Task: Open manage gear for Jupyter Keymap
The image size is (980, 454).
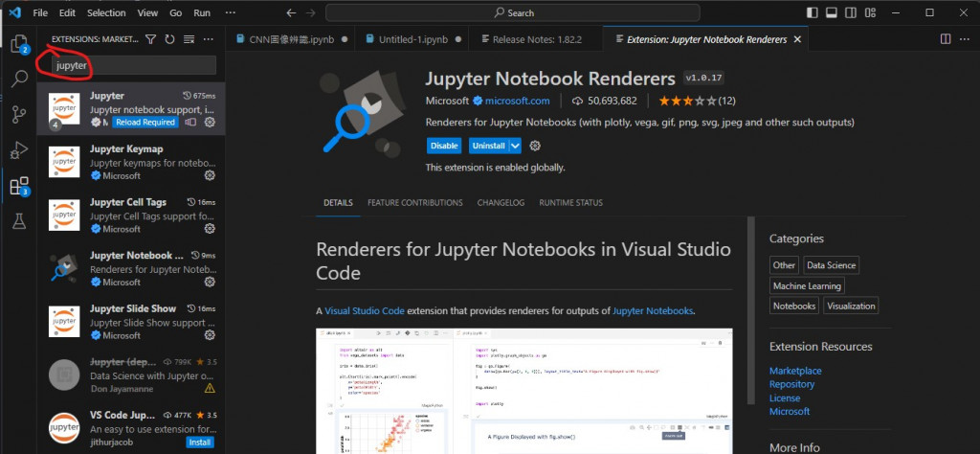Action: pyautogui.click(x=210, y=175)
